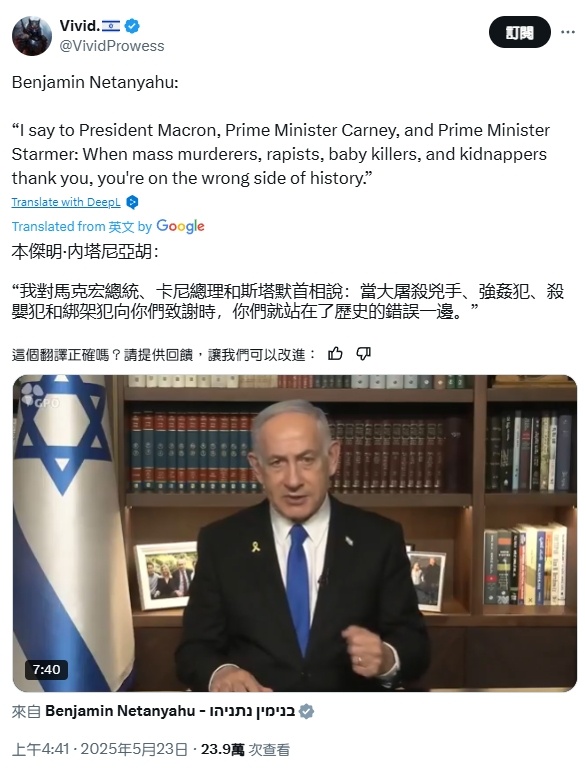The height and width of the screenshot is (769, 586).
Task: Click the 7:40 video duration badge
Action: (x=46, y=669)
